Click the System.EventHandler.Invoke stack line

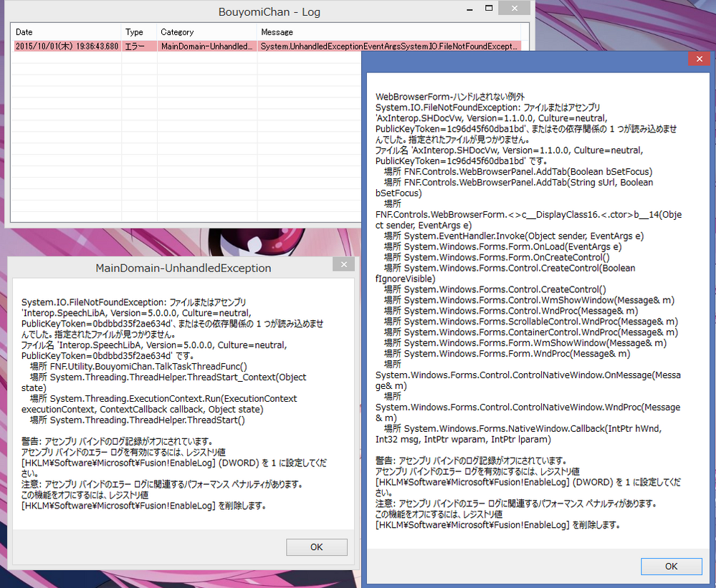click(x=514, y=236)
